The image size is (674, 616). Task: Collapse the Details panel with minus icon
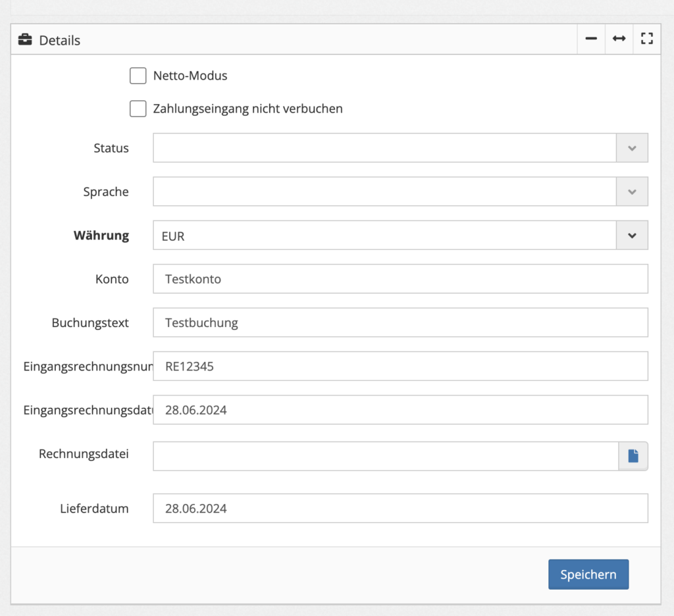(x=591, y=39)
